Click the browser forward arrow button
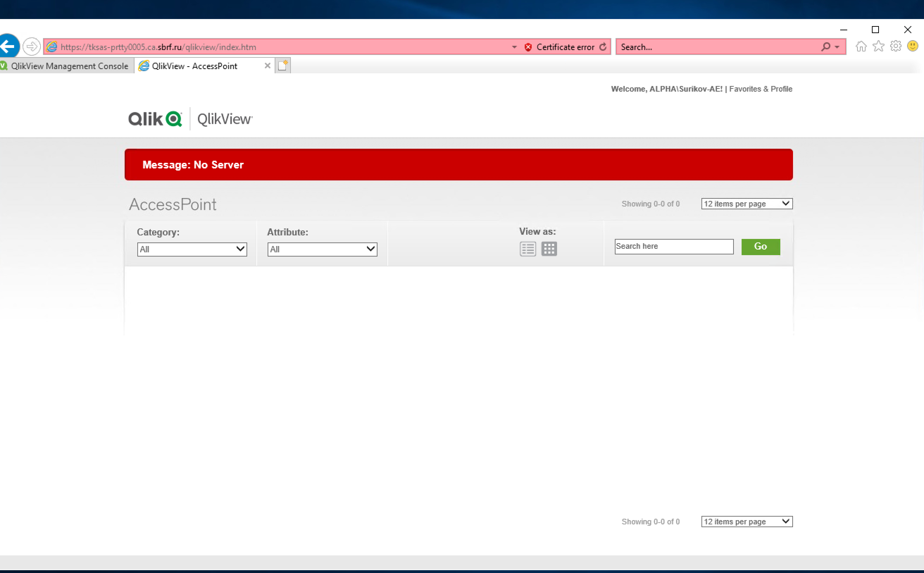Image resolution: width=924 pixels, height=573 pixels. [x=31, y=47]
